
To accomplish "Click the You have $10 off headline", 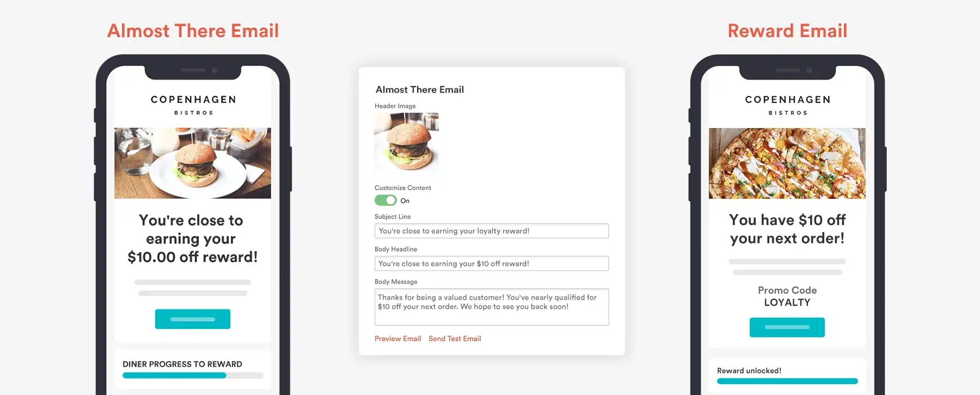I will (x=787, y=229).
